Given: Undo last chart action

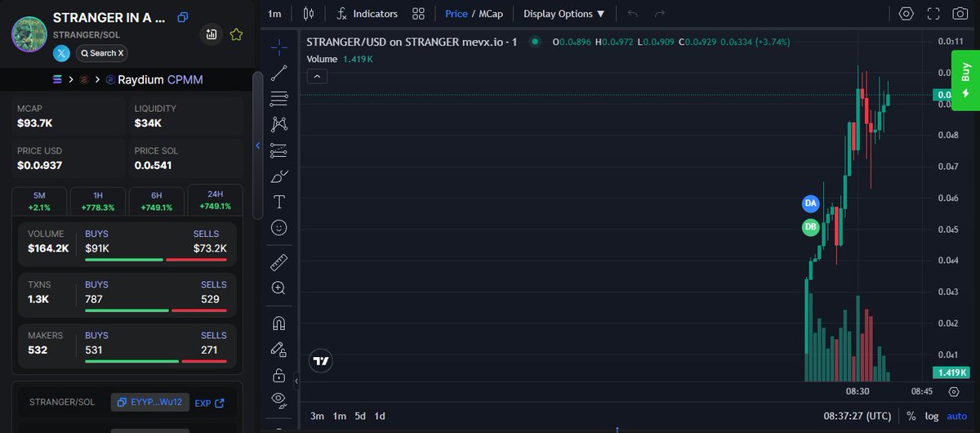Looking at the screenshot, I should click(x=633, y=14).
